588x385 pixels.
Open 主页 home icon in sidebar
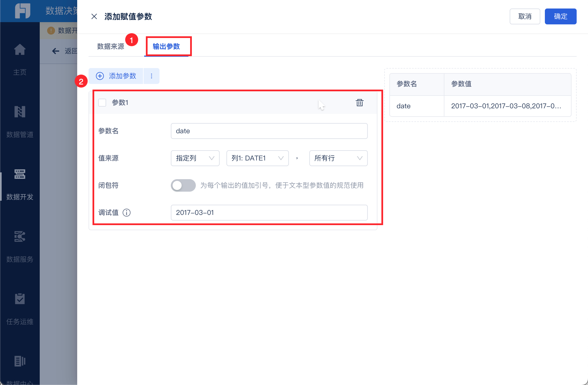tap(20, 50)
